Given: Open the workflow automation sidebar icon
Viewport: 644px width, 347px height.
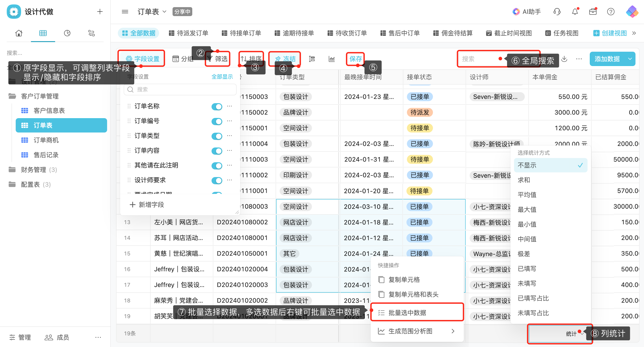Looking at the screenshot, I should [x=91, y=33].
